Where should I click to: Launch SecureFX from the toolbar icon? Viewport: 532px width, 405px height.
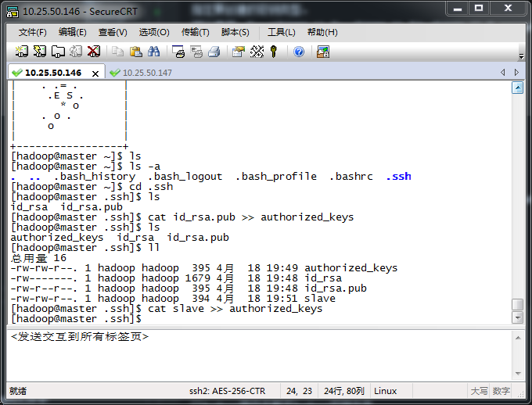point(322,52)
